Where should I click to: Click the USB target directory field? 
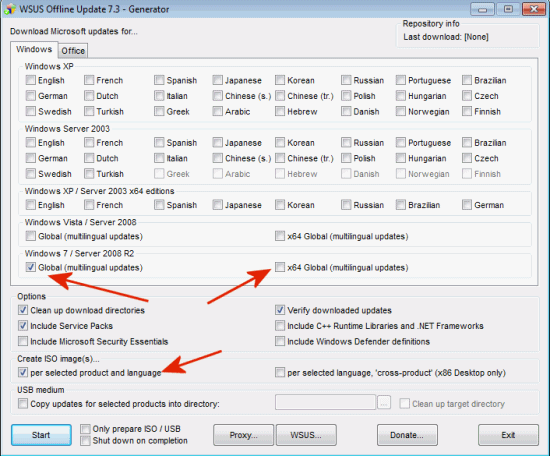tap(326, 402)
